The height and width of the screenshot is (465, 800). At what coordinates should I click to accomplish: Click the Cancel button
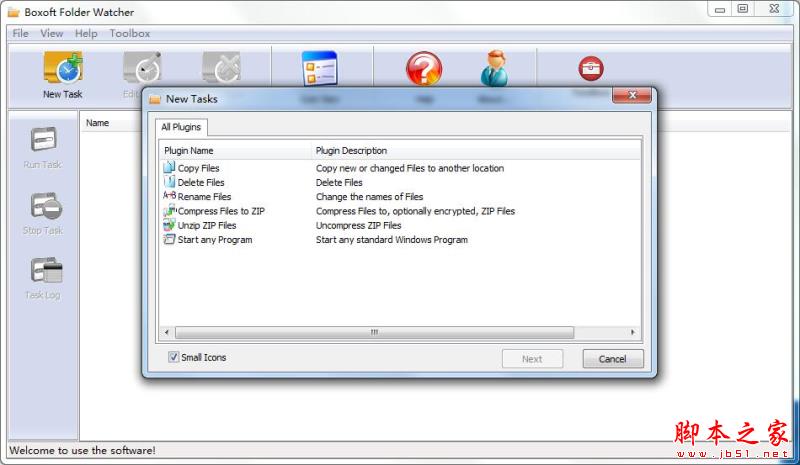[x=613, y=359]
